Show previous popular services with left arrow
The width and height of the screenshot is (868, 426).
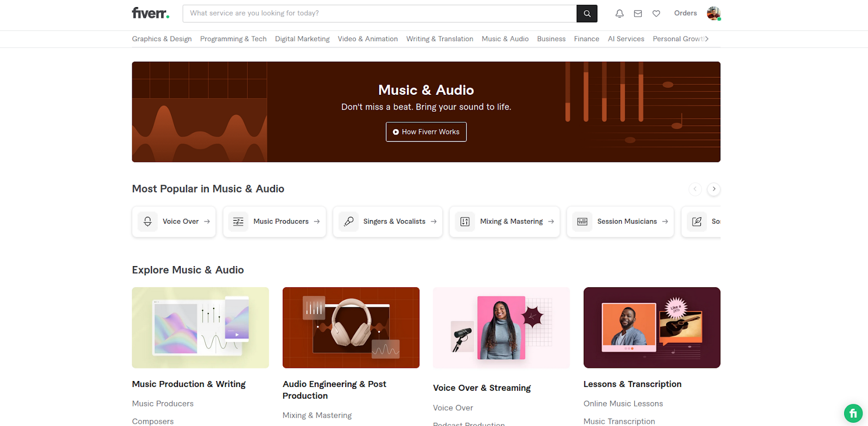(x=695, y=189)
